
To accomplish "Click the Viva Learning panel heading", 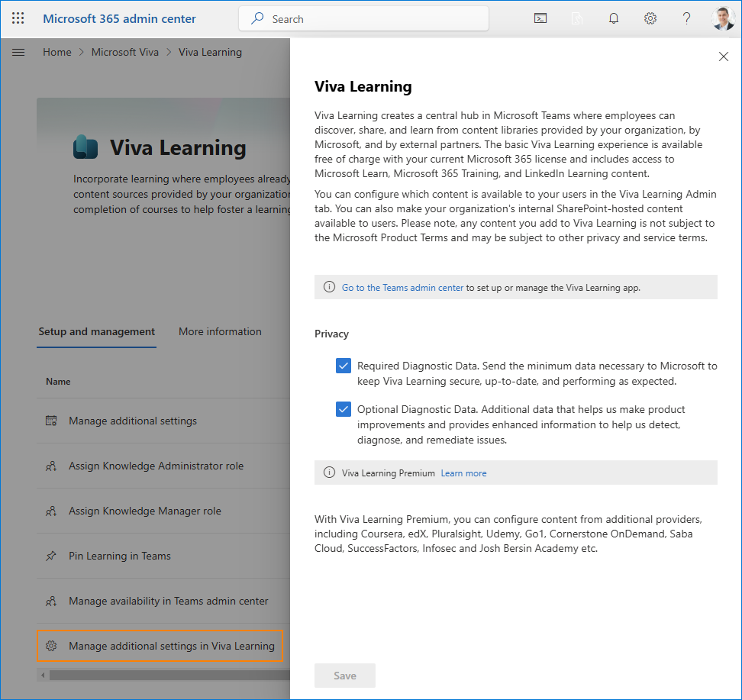I will [x=363, y=86].
